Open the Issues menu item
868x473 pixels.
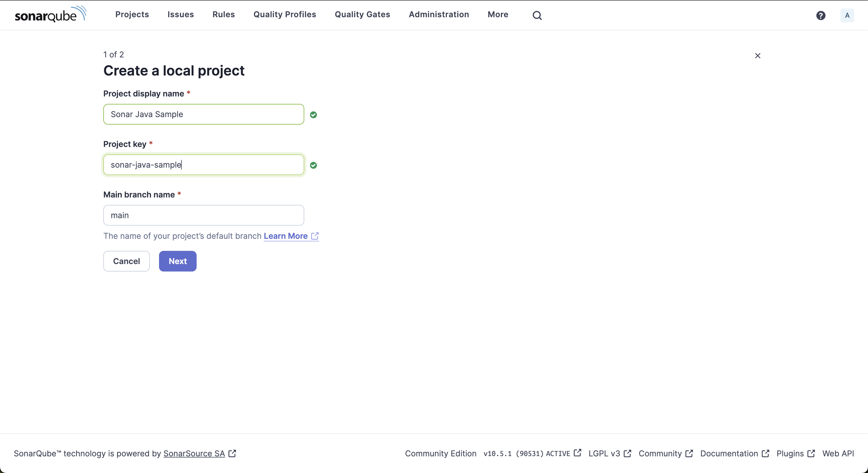pyautogui.click(x=181, y=15)
